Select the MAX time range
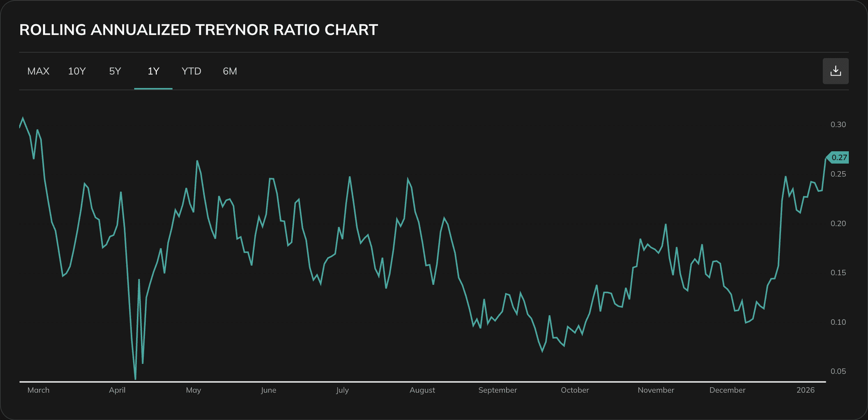Viewport: 868px width, 420px height. pos(39,71)
